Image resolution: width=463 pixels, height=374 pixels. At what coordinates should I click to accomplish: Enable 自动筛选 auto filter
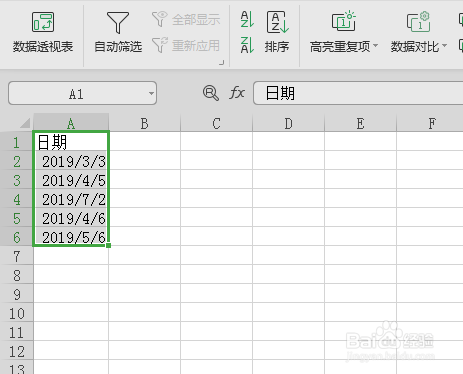click(x=118, y=33)
